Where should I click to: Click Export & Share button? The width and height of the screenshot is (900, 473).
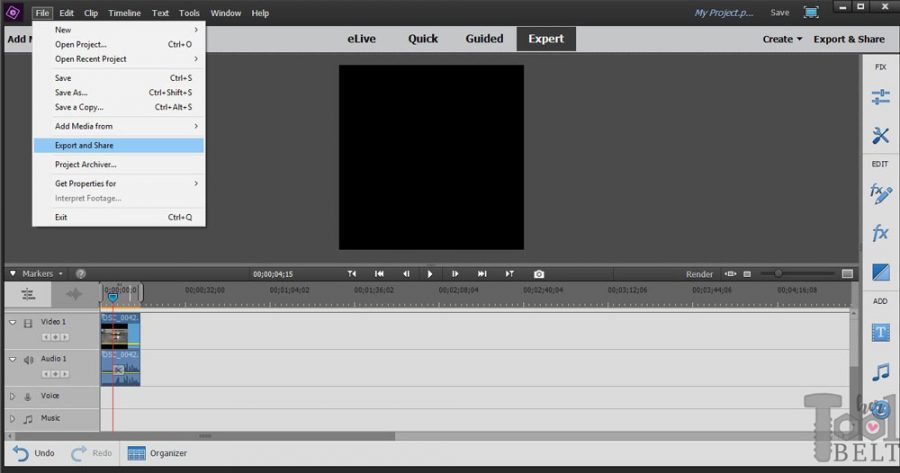[x=848, y=39]
